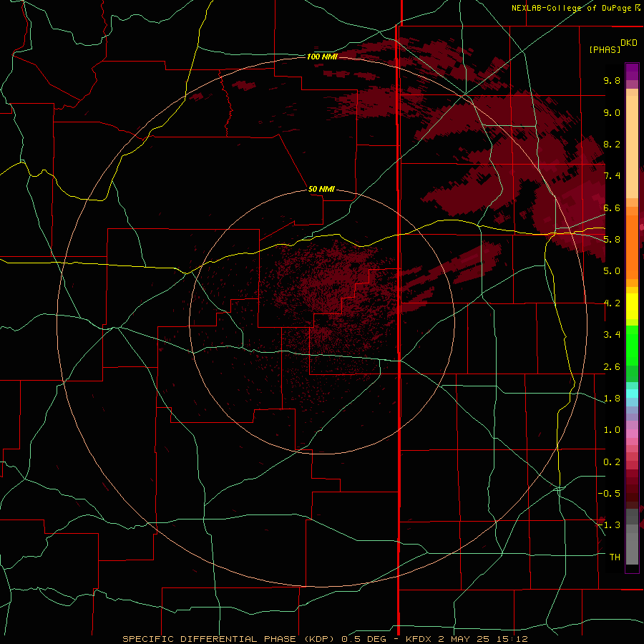This screenshot has width=644, height=644.
Task: Click the 5.8 legend value
Action: (x=612, y=240)
